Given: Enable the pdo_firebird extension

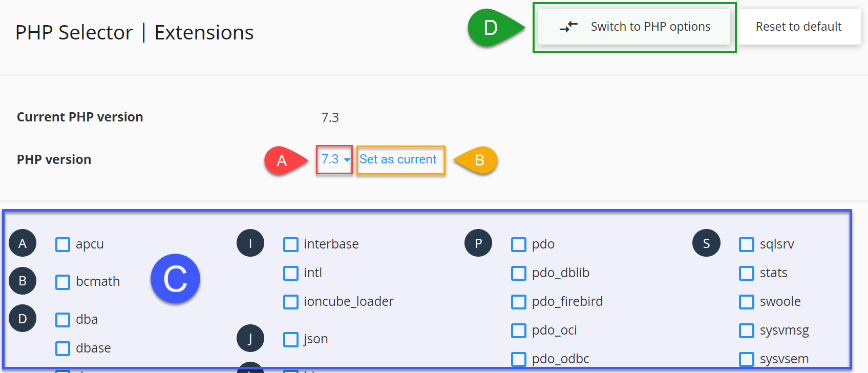Looking at the screenshot, I should [519, 302].
